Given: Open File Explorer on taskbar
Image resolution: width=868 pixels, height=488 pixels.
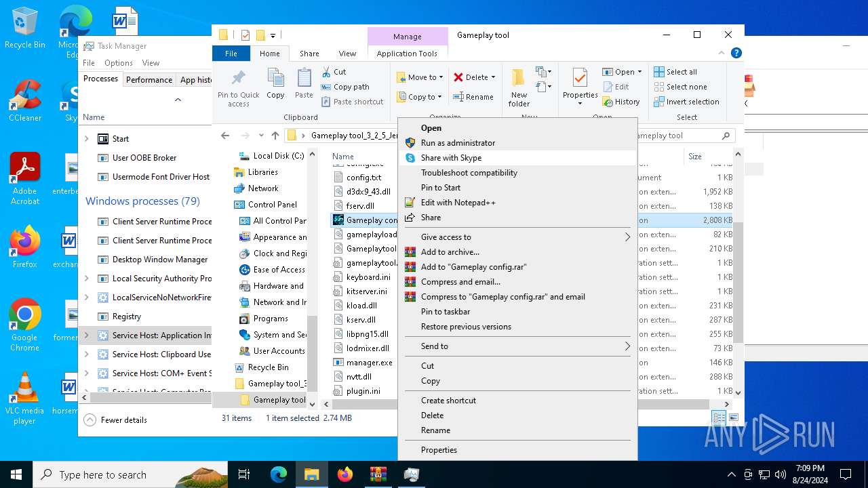Looking at the screenshot, I should (311, 474).
